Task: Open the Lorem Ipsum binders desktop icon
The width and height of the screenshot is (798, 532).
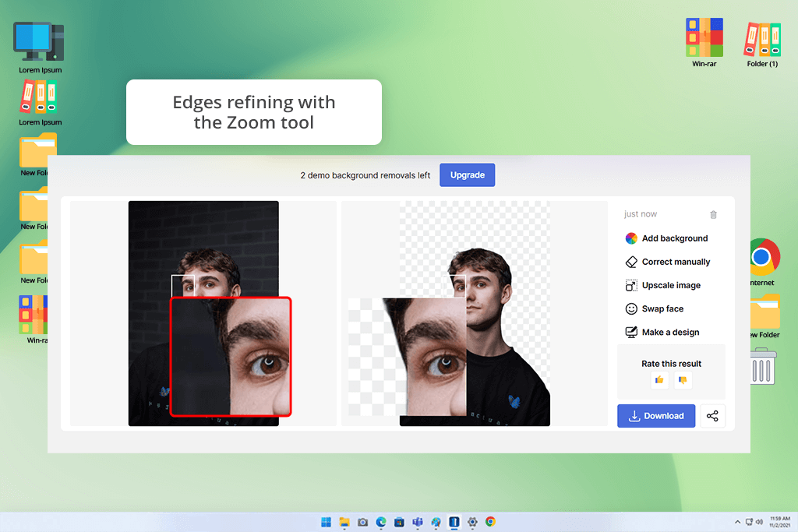Action: pos(40,104)
